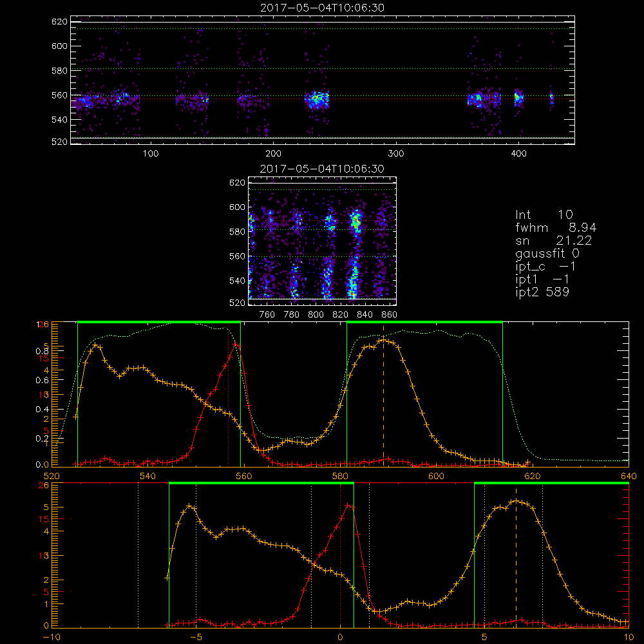Screen dimensions: 644x644
Task: Click y-axis label '0.8' of the profile plot
Action: click(x=42, y=351)
